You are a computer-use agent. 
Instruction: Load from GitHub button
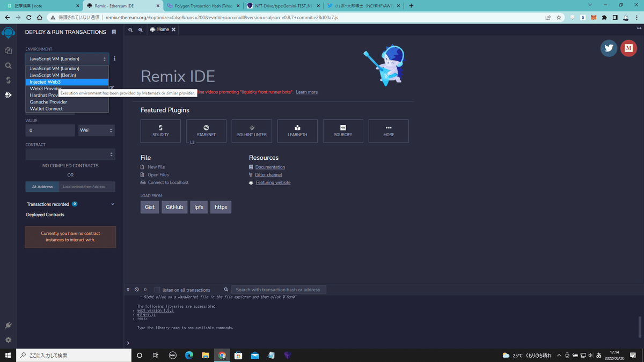click(174, 207)
